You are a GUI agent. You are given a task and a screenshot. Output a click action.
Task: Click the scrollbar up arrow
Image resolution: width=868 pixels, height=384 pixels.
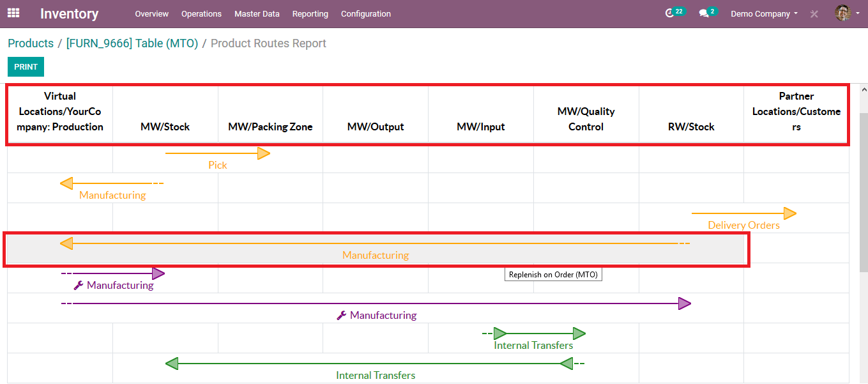click(864, 89)
